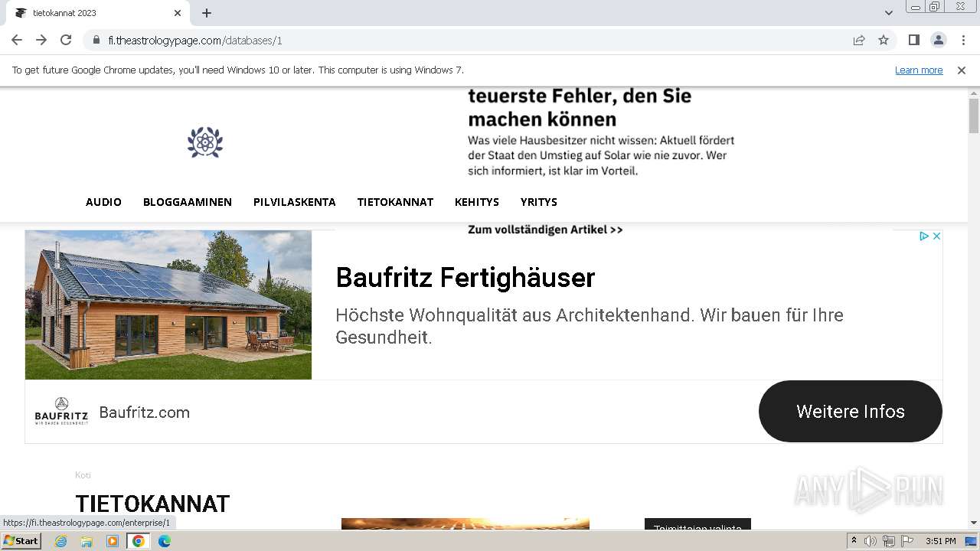Image resolution: width=980 pixels, height=551 pixels.
Task: Open the media player taskbar icon
Action: pyautogui.click(x=113, y=541)
